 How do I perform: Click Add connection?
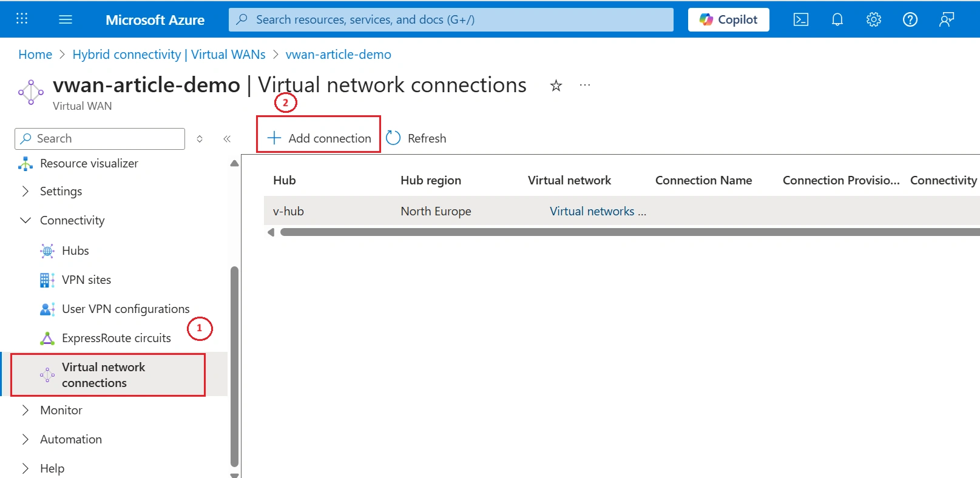tap(319, 138)
